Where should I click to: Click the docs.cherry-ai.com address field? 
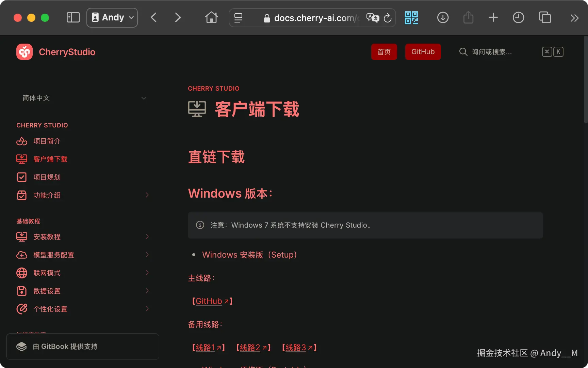(x=312, y=18)
